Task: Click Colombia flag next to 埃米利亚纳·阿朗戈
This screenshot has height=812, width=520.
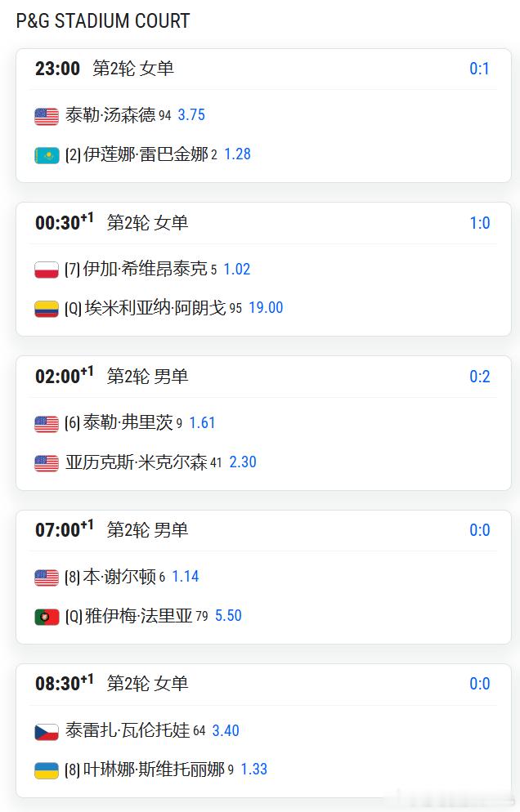Action: [47, 309]
